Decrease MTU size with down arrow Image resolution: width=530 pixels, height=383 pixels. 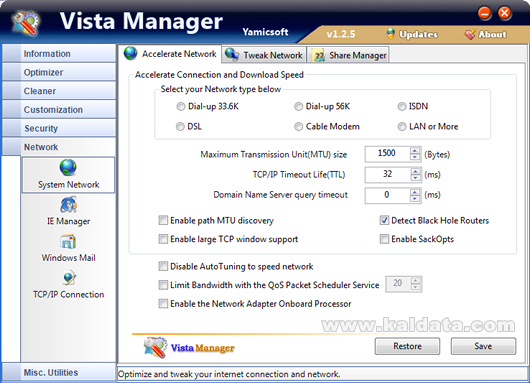pyautogui.click(x=415, y=157)
